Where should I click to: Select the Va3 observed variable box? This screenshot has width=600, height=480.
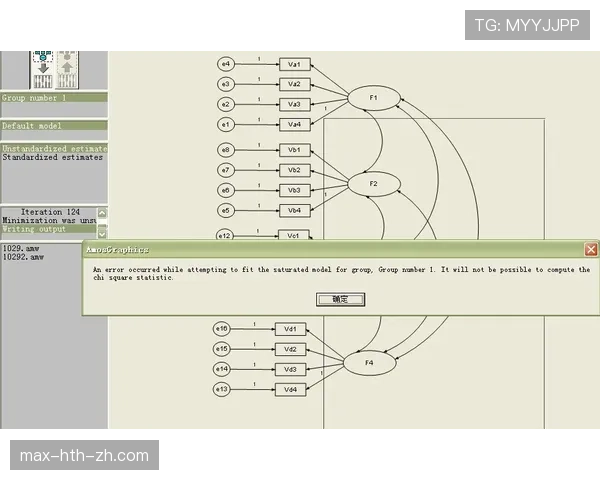tap(295, 104)
